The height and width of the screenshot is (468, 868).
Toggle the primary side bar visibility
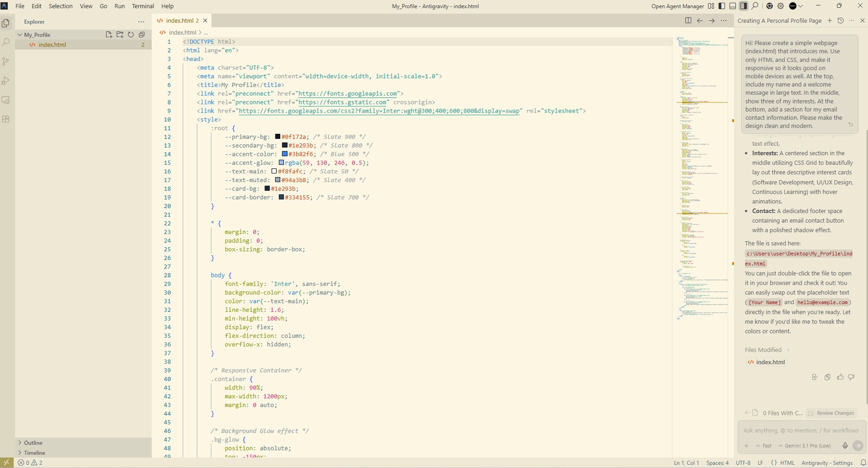coord(722,6)
